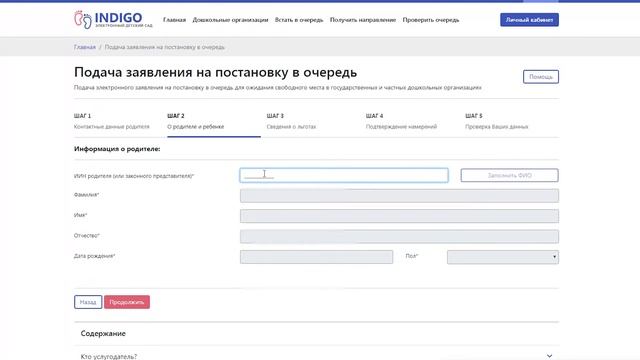Click the INDIGO logo
The height and width of the screenshot is (360, 640).
[x=113, y=20]
